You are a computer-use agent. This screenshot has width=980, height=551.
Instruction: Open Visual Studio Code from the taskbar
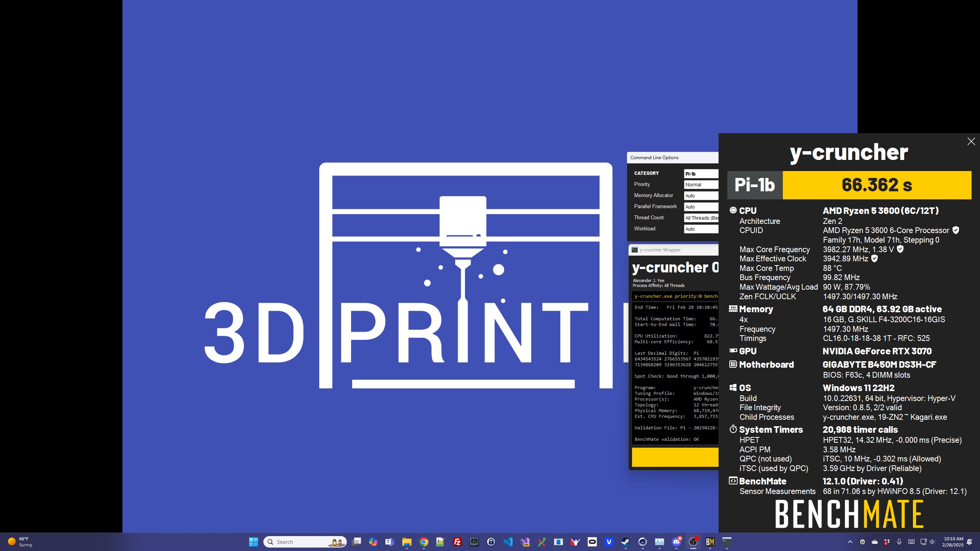click(508, 542)
